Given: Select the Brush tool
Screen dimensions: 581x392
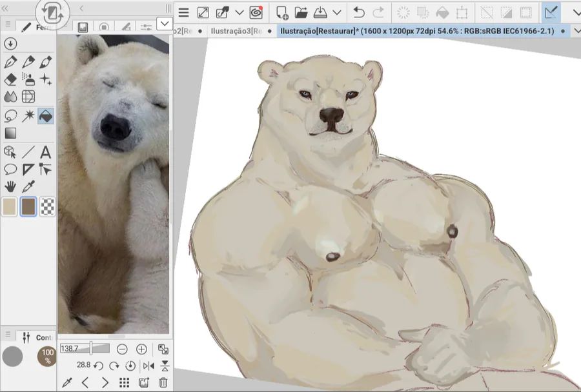Looking at the screenshot, I should tap(46, 62).
